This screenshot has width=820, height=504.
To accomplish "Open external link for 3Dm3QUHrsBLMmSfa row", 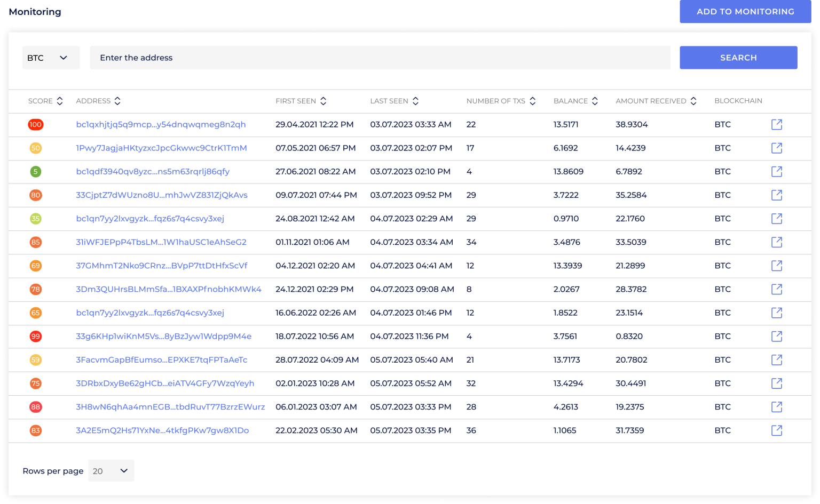I will (777, 289).
